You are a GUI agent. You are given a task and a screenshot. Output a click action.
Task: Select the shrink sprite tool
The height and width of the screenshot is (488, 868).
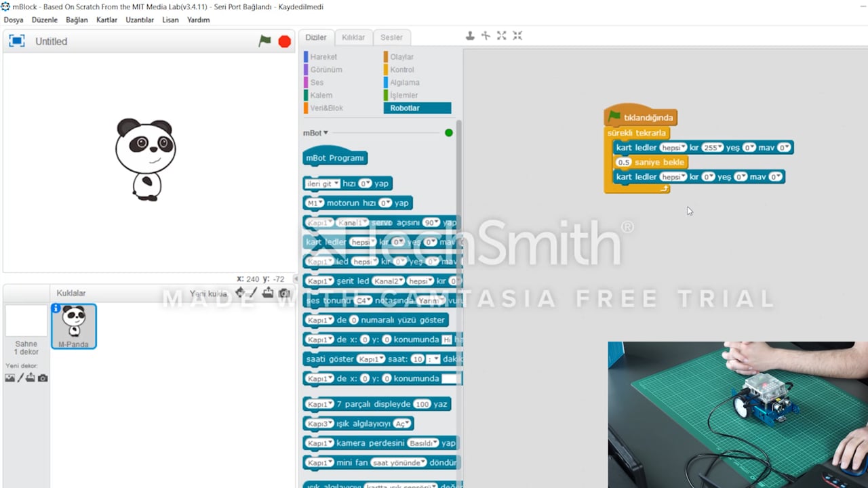pyautogui.click(x=517, y=35)
